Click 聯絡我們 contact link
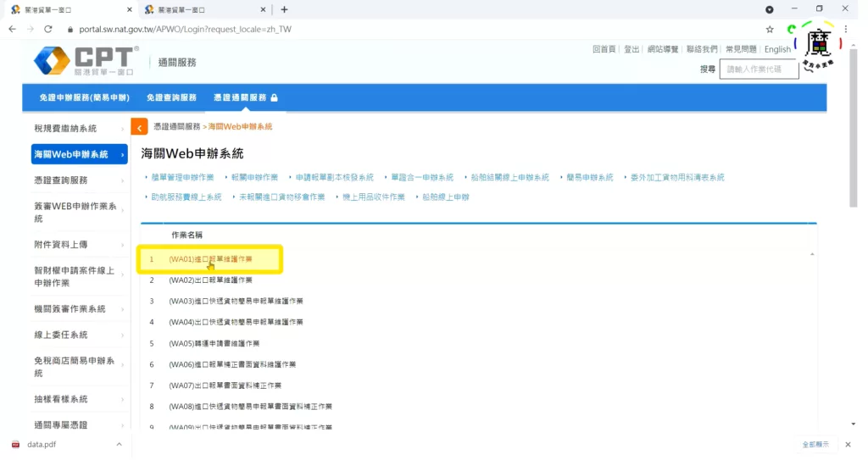This screenshot has height=460, width=868. click(702, 49)
